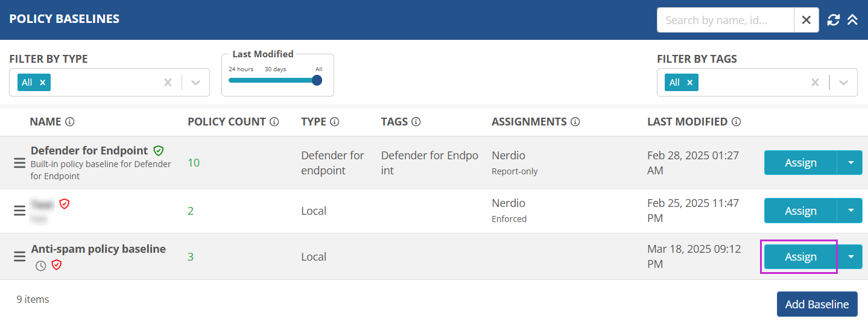Open policy count 3 for Anti-spam baseline
This screenshot has height=327, width=868.
coord(191,256)
